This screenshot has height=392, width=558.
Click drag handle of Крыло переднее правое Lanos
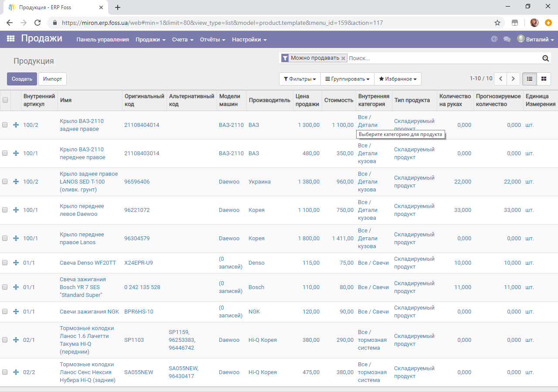click(x=16, y=238)
